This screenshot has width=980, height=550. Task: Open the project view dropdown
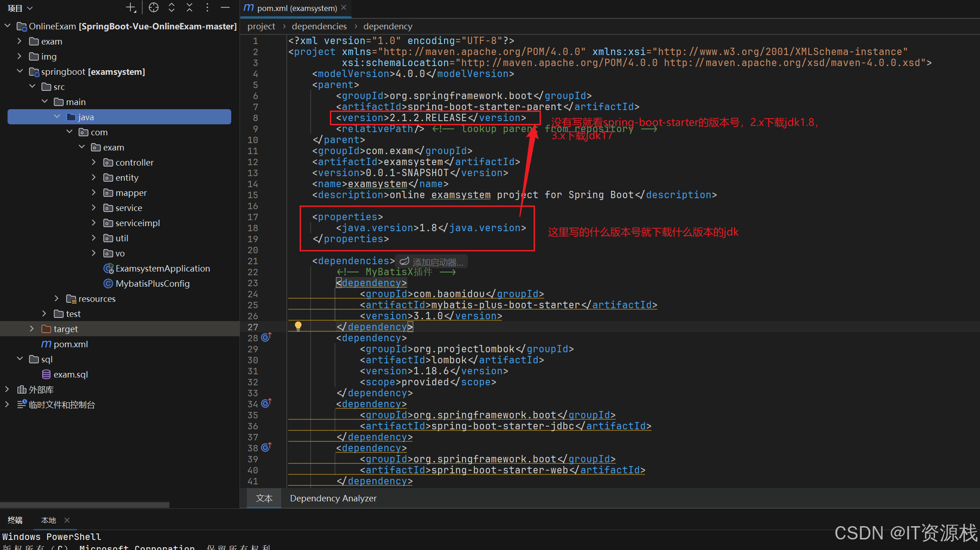[20, 8]
